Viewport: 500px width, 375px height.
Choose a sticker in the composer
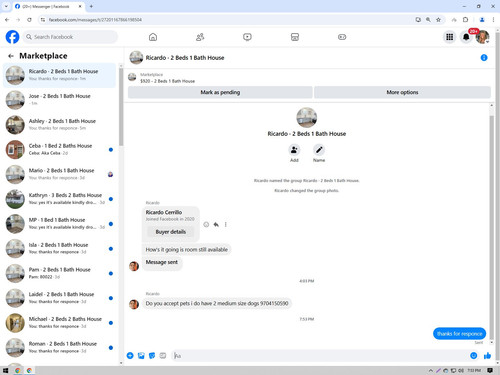click(152, 356)
